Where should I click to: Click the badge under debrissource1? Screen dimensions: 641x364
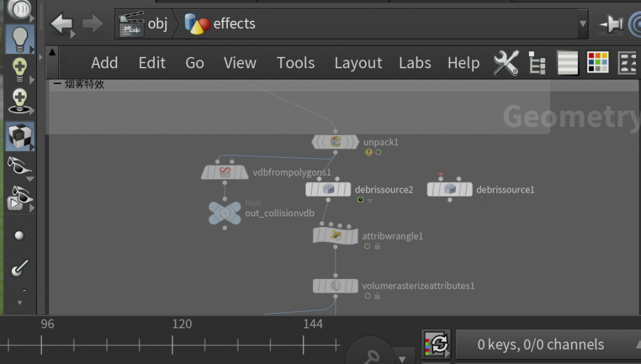481,200
